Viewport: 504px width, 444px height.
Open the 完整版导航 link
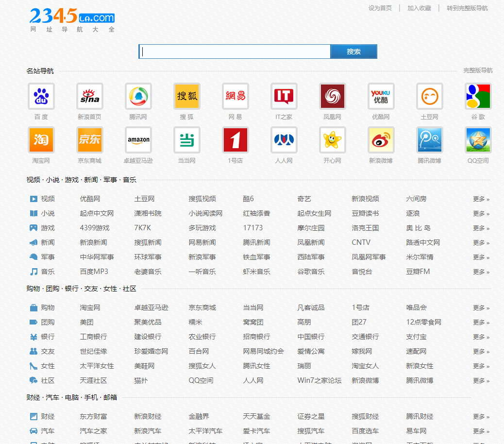pos(478,70)
